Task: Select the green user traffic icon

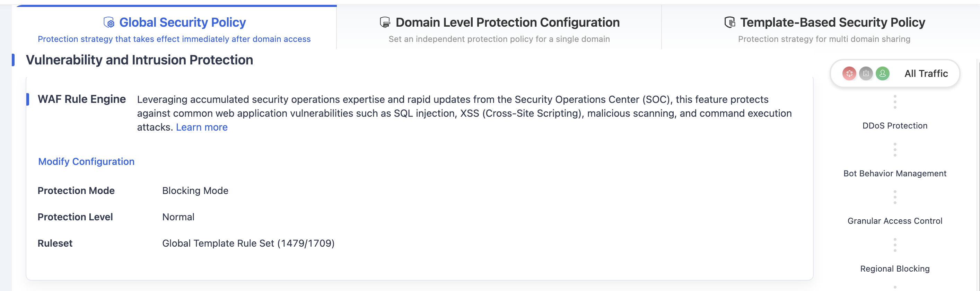Action: [x=883, y=73]
